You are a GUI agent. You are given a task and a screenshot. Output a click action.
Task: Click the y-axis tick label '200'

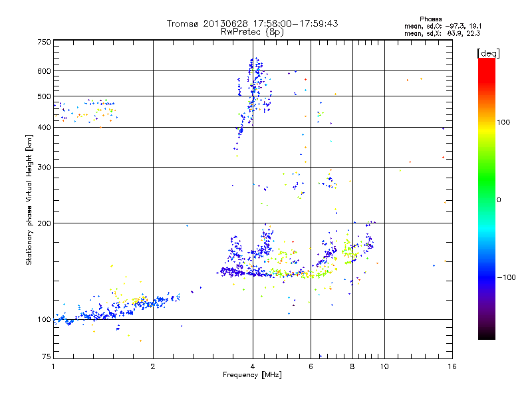pos(44,223)
